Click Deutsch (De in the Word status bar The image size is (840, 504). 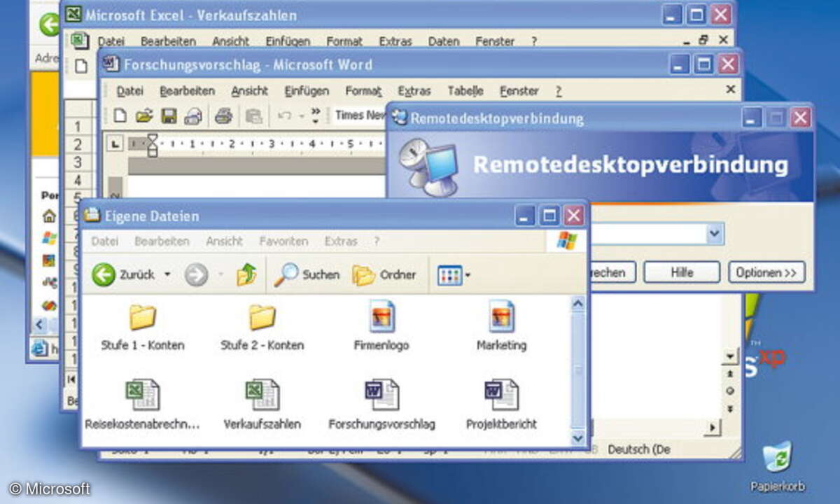coord(639,449)
